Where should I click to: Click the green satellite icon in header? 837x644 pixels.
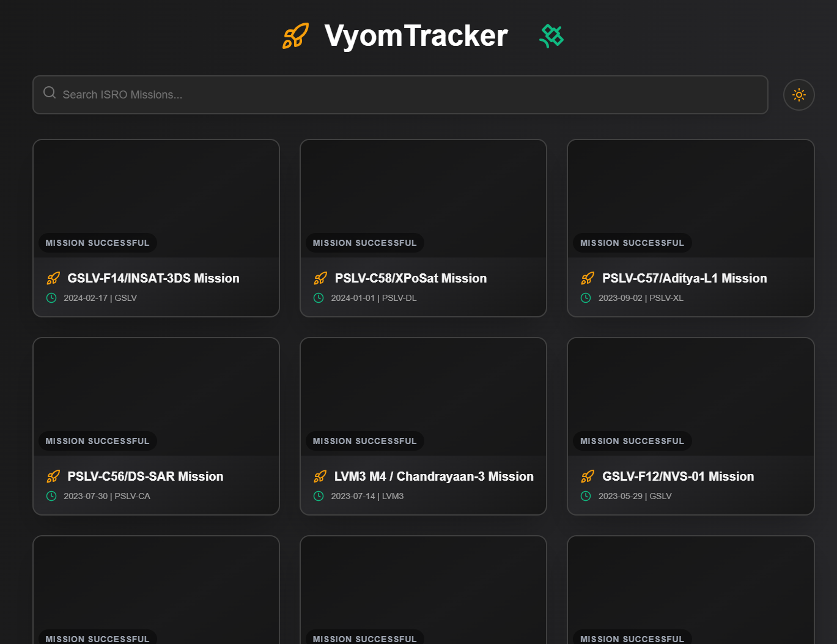click(551, 35)
